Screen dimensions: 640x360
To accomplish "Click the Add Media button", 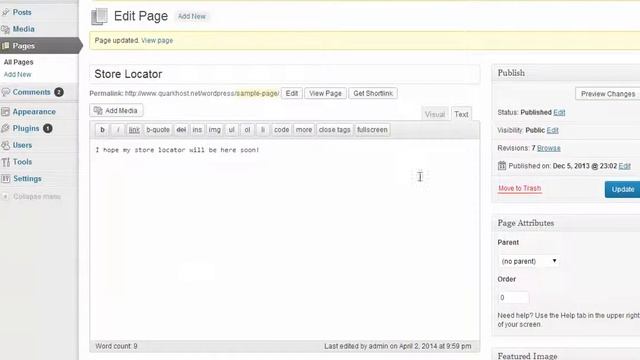I will coord(116,111).
